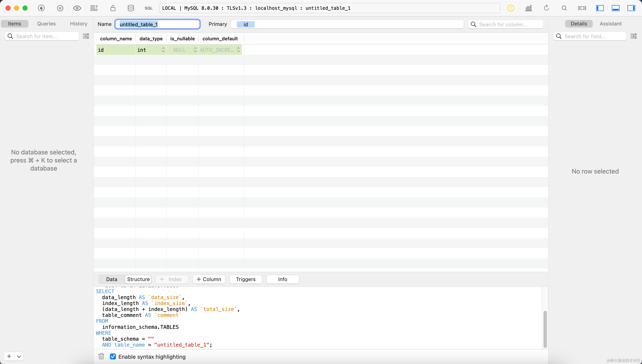This screenshot has width=642, height=364.
Task: Switch to the Data view
Action: coord(112,279)
